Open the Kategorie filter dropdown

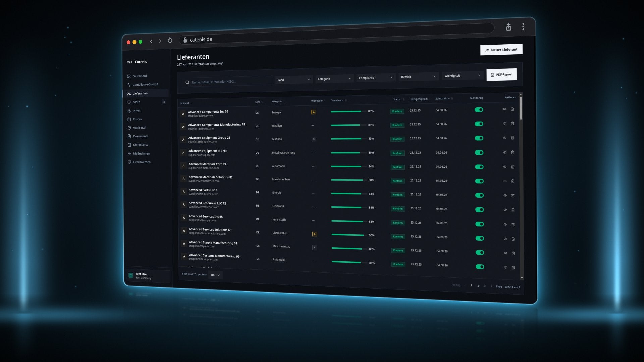point(334,79)
